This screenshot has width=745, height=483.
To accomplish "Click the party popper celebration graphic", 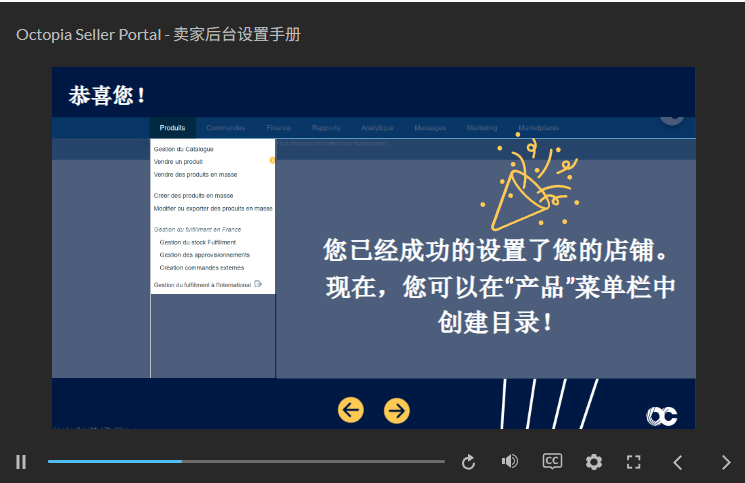I will 530,181.
